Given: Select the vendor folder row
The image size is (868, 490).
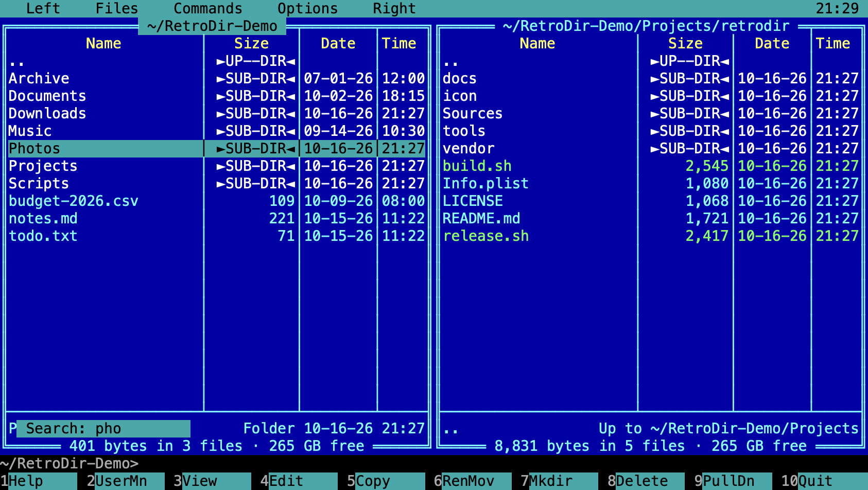Looking at the screenshot, I should tap(651, 148).
